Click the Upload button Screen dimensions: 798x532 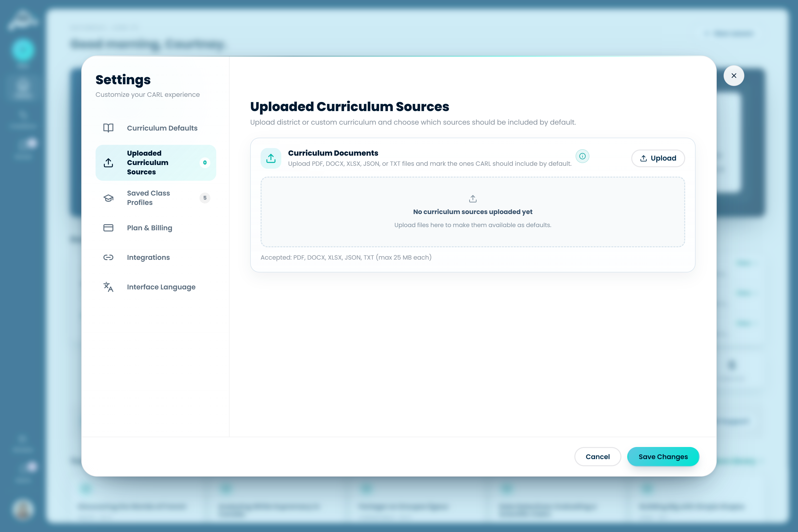(658, 158)
